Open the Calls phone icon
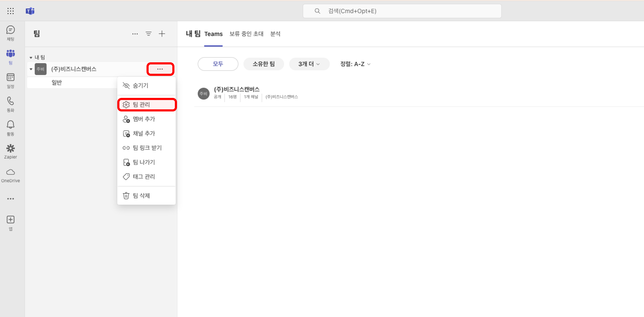Screen dimensions: 644x317 click(10, 101)
